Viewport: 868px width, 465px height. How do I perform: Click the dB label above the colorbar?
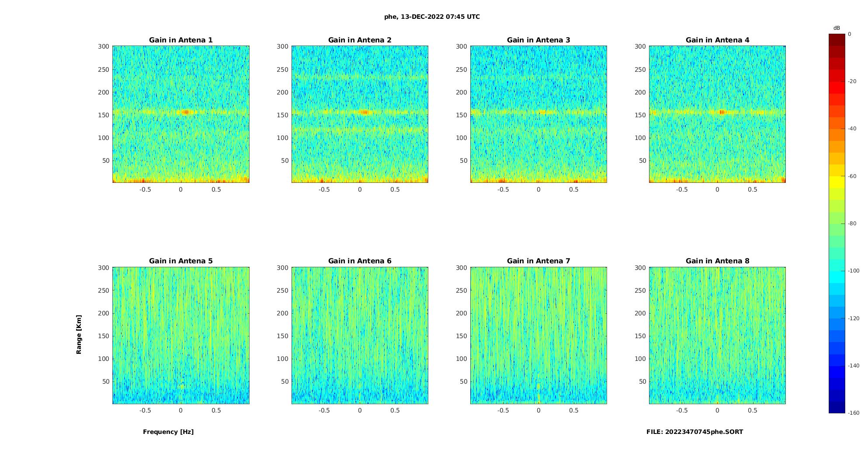click(x=837, y=28)
